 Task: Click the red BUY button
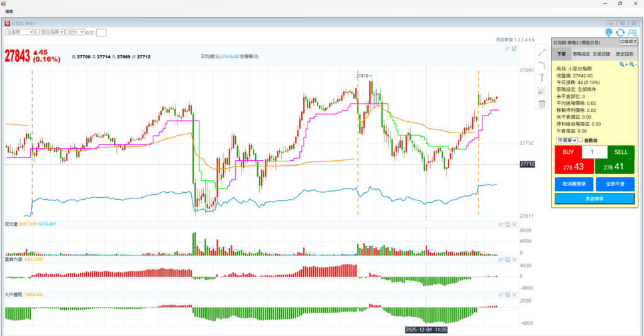[568, 160]
